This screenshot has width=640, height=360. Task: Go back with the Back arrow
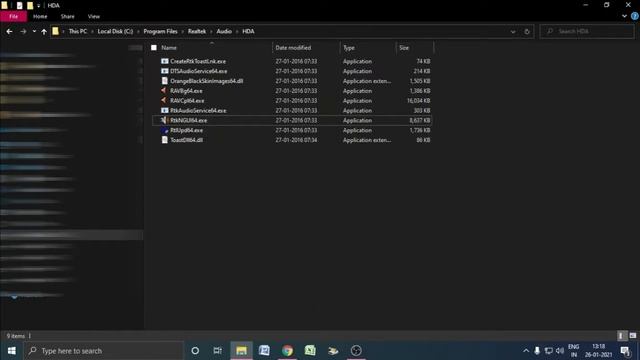click(9, 31)
